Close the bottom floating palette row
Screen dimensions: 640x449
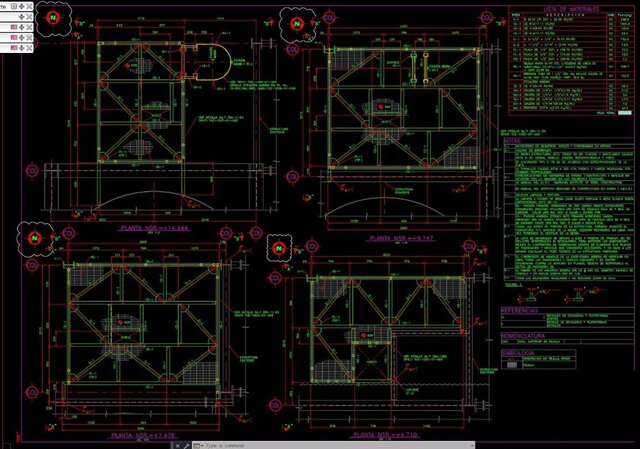(x=29, y=48)
